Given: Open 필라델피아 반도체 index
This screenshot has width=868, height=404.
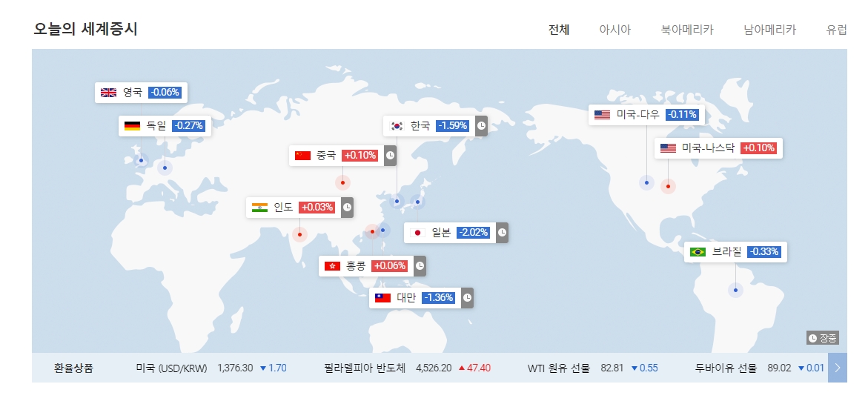Looking at the screenshot, I should [x=365, y=368].
